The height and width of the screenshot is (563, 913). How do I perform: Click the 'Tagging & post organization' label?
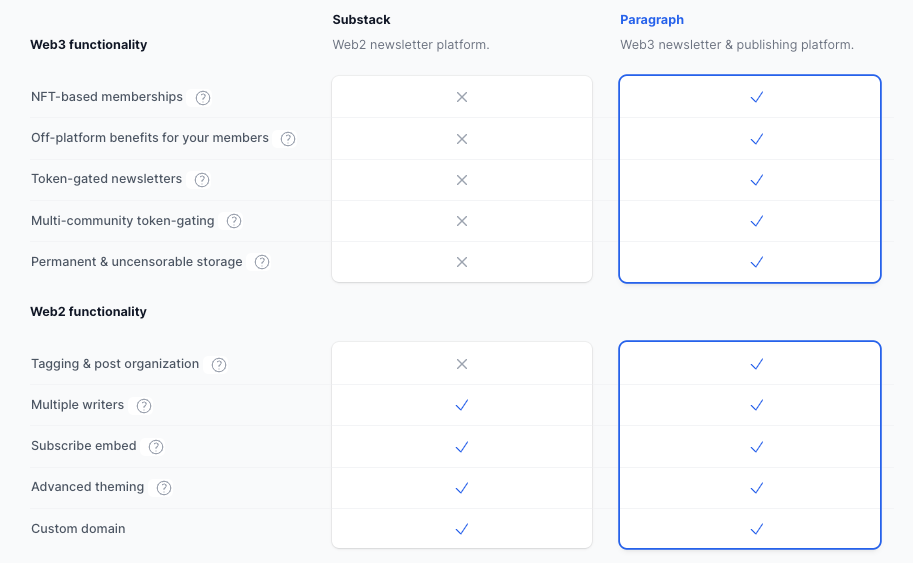tap(115, 364)
